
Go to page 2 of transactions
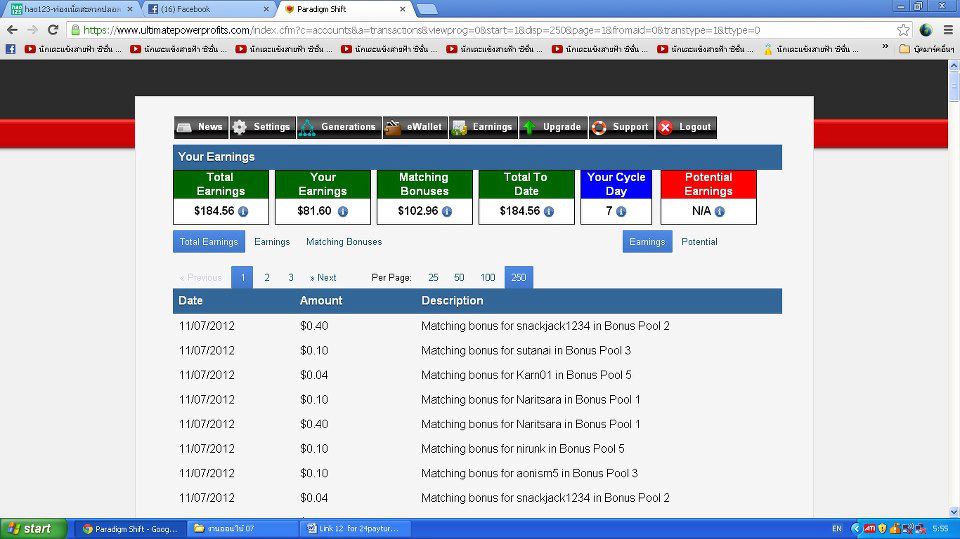(267, 277)
